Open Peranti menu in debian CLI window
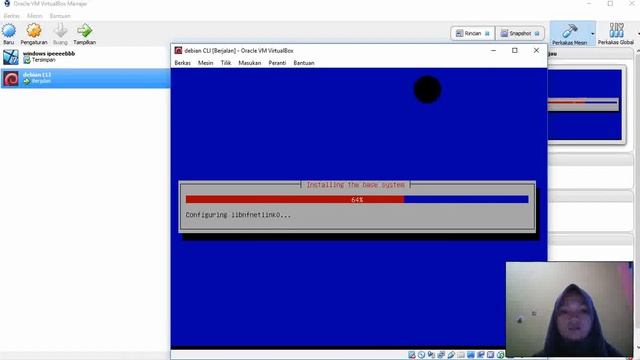Image resolution: width=640 pixels, height=360 pixels. pos(277,63)
